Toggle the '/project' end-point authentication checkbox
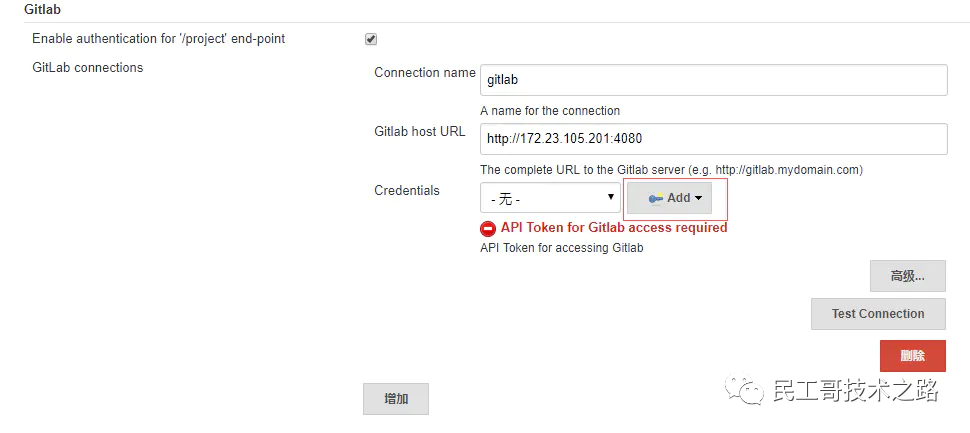This screenshot has width=970, height=433. tap(371, 40)
